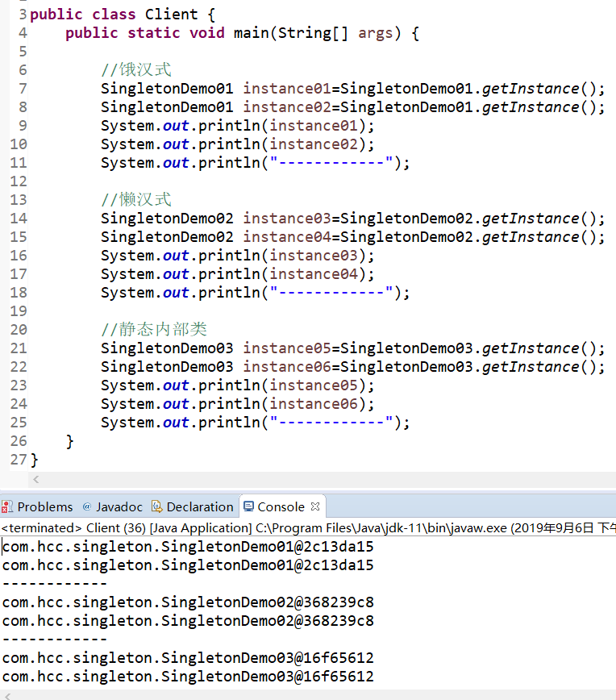Select the Console tab
Image resolution: width=616 pixels, height=700 pixels.
281,506
